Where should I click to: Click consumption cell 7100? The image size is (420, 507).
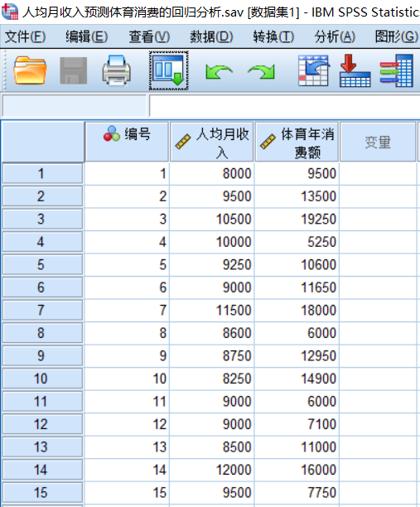[297, 424]
